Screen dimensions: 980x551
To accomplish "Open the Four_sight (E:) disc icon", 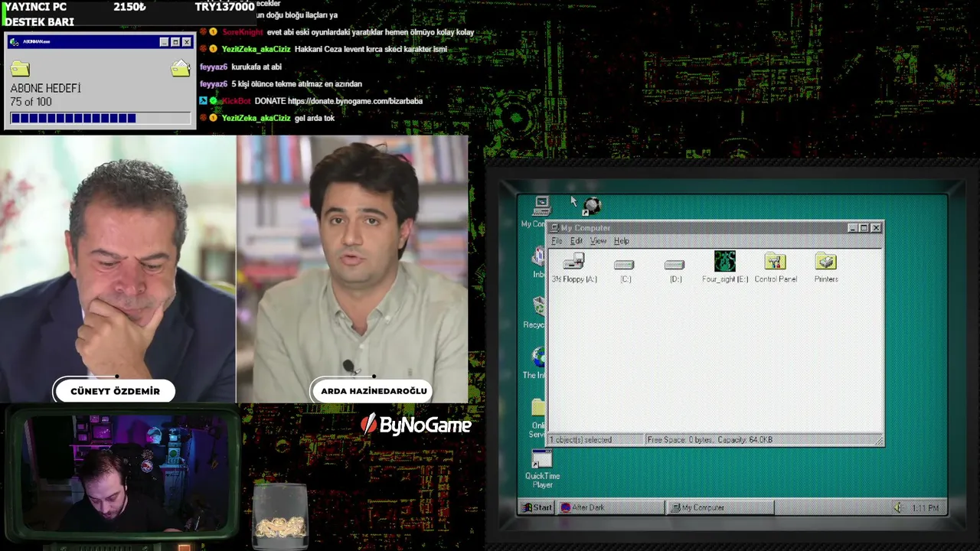I will click(x=724, y=262).
